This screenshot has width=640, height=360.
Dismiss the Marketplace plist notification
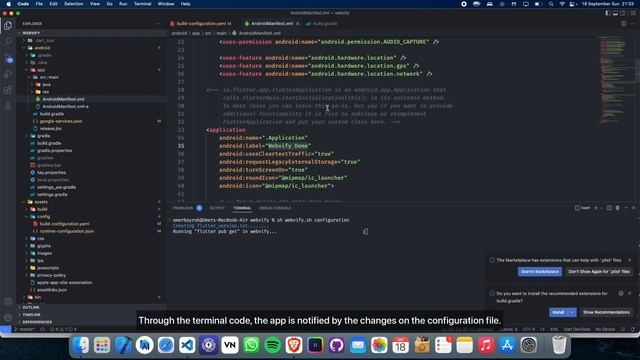click(x=629, y=260)
